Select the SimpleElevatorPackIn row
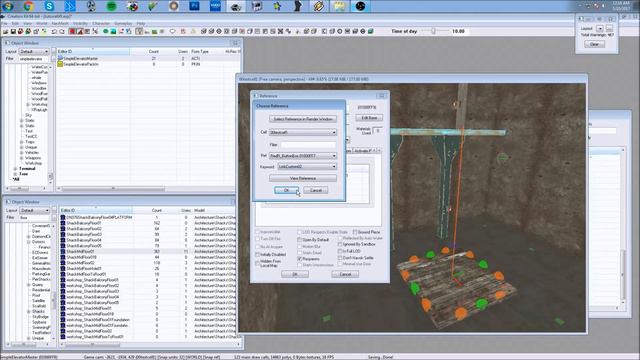This screenshot has width=640, height=360. tap(148, 64)
